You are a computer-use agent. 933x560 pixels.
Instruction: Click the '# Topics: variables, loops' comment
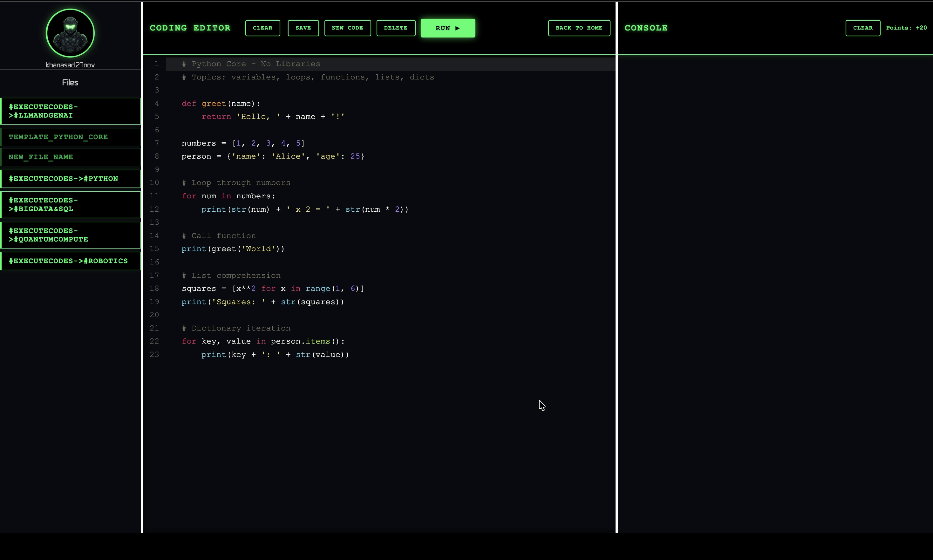click(308, 77)
